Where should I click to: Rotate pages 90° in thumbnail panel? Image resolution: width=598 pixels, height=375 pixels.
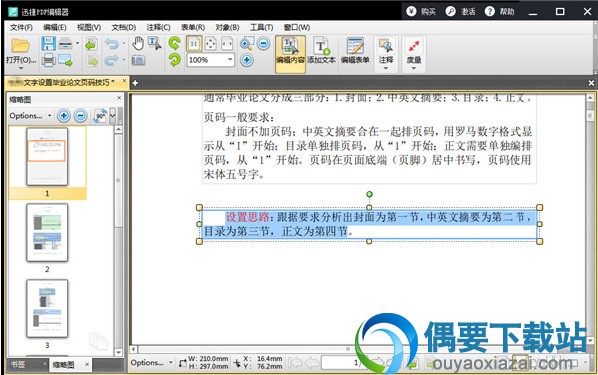point(100,116)
